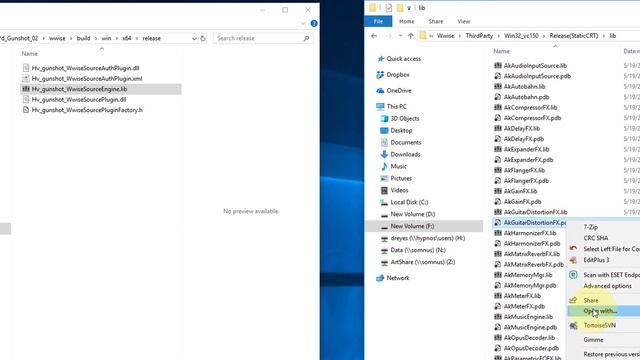Select Hv_gunshot_WwiseSourceAuthPlugin.dll in the release window
The width and height of the screenshot is (640, 360).
pyautogui.click(x=85, y=68)
